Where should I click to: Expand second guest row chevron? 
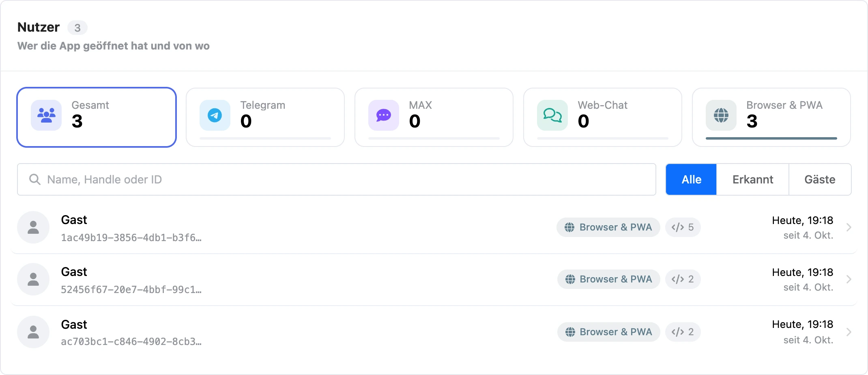(x=849, y=279)
